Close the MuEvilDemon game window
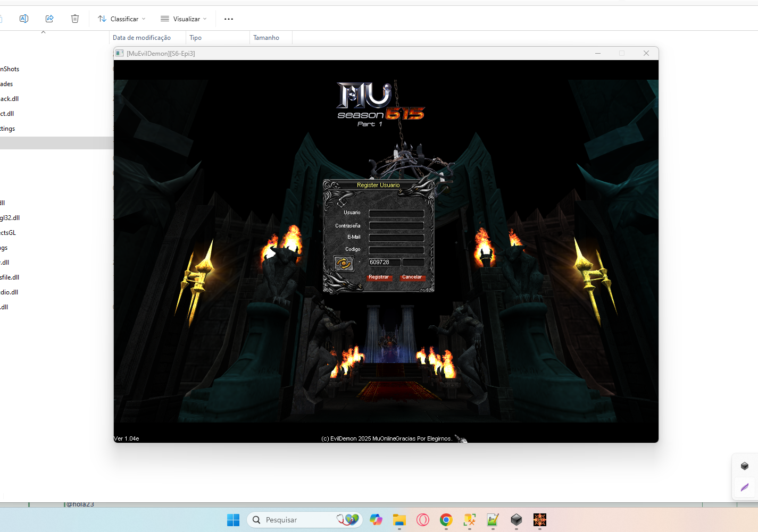 point(646,53)
